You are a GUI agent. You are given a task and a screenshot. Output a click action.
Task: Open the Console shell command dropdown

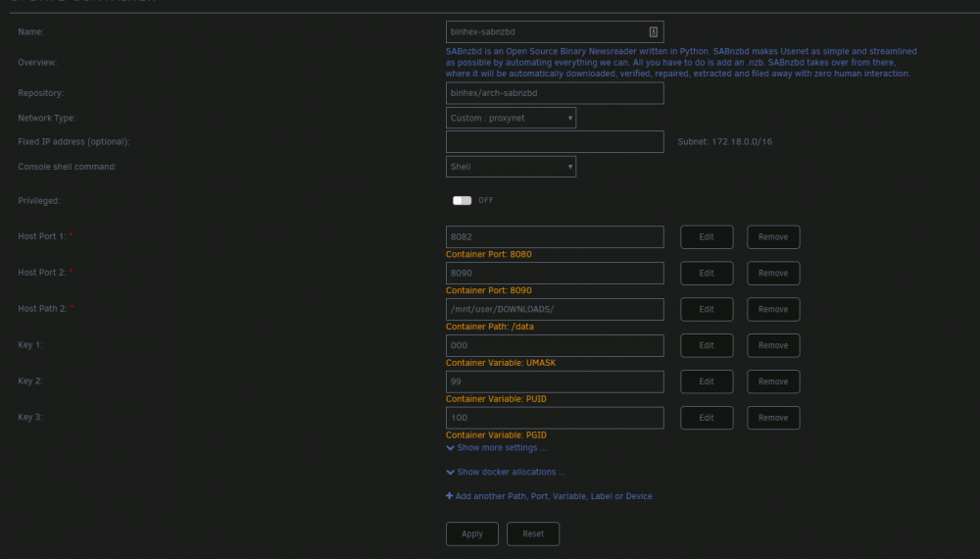click(511, 167)
